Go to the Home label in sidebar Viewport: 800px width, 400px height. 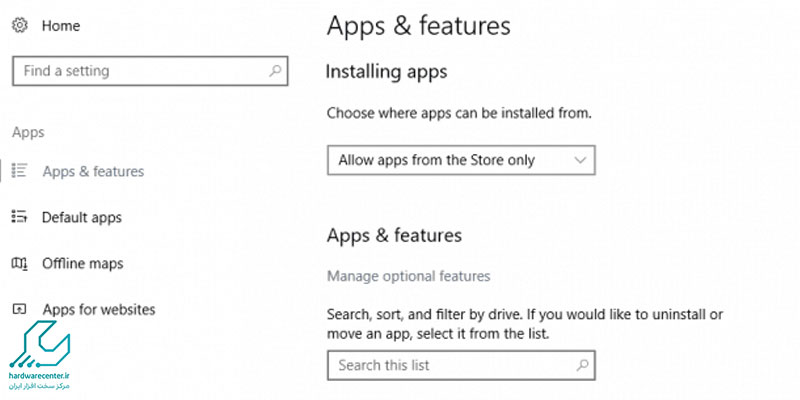[x=61, y=26]
